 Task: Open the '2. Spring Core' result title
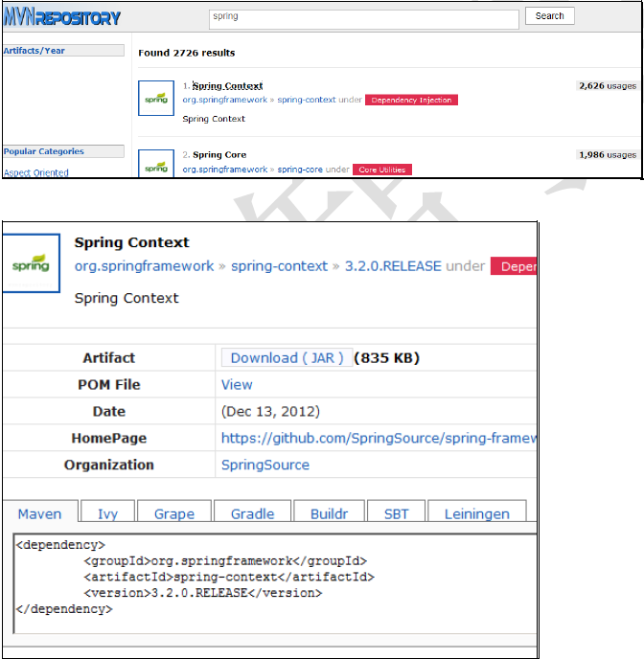pos(219,154)
